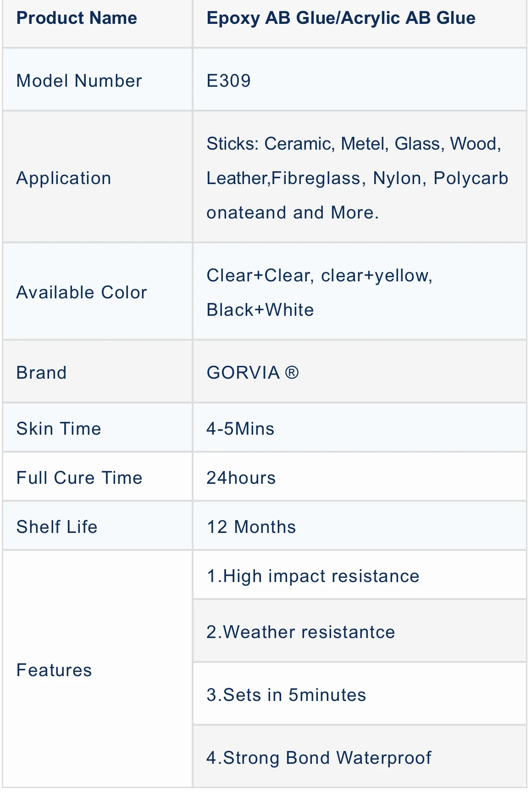Click the Sets in 5minutes feature

coord(286,695)
